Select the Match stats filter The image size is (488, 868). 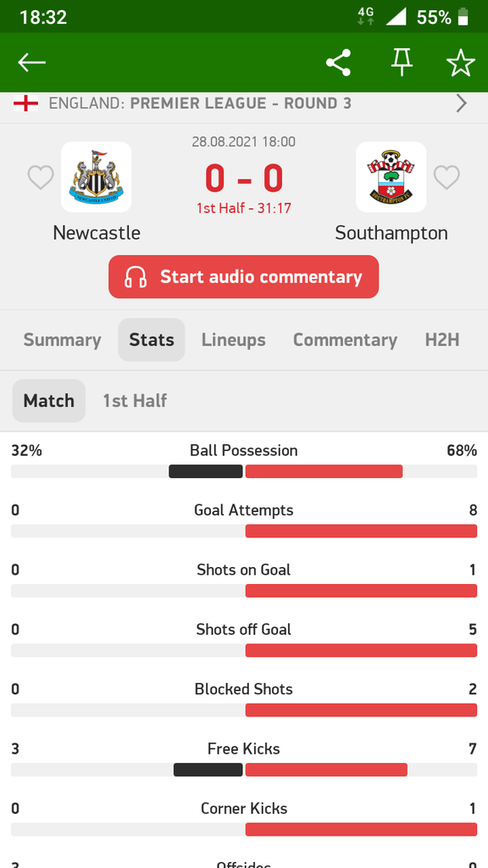tap(48, 401)
